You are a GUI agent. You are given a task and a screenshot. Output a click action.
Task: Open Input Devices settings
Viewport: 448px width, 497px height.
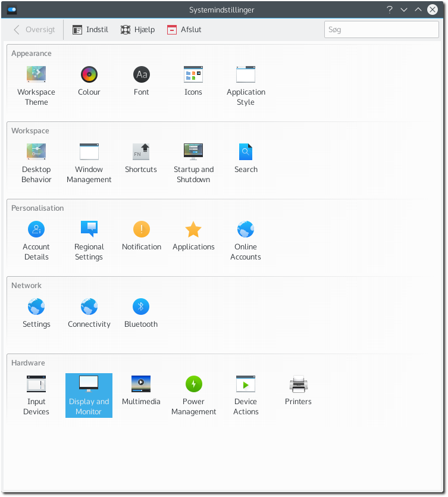(36, 395)
